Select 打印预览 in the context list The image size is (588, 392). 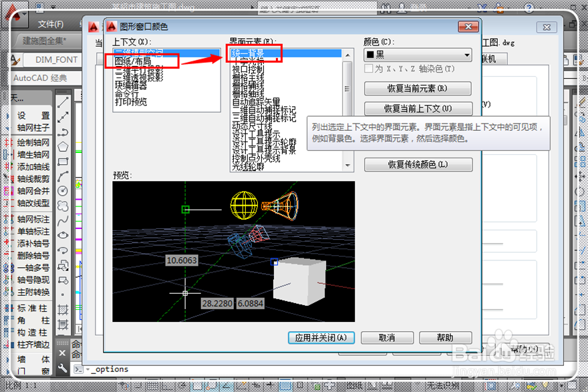130,102
